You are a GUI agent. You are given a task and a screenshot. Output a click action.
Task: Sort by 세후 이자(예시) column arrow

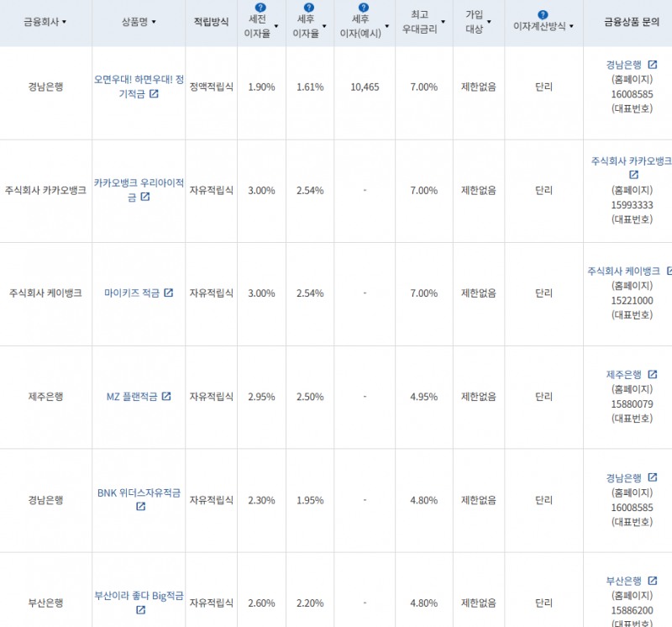coord(387,26)
